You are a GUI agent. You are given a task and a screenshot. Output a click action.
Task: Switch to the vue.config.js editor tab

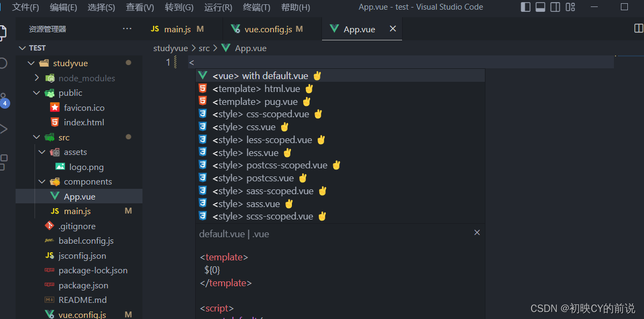pyautogui.click(x=272, y=29)
